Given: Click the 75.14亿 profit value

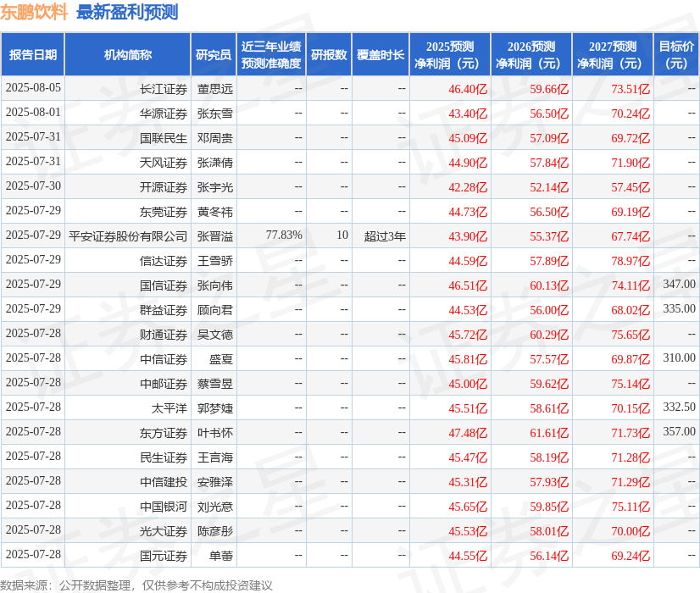Looking at the screenshot, I should 631,383.
